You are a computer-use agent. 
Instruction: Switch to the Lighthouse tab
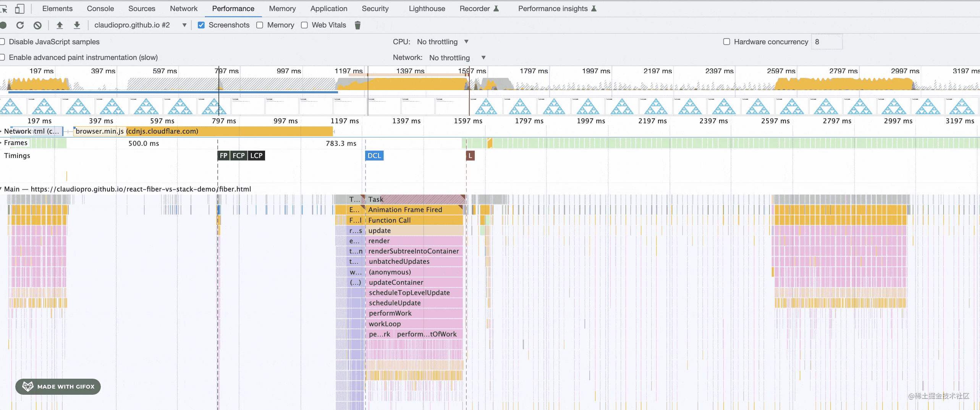(427, 8)
